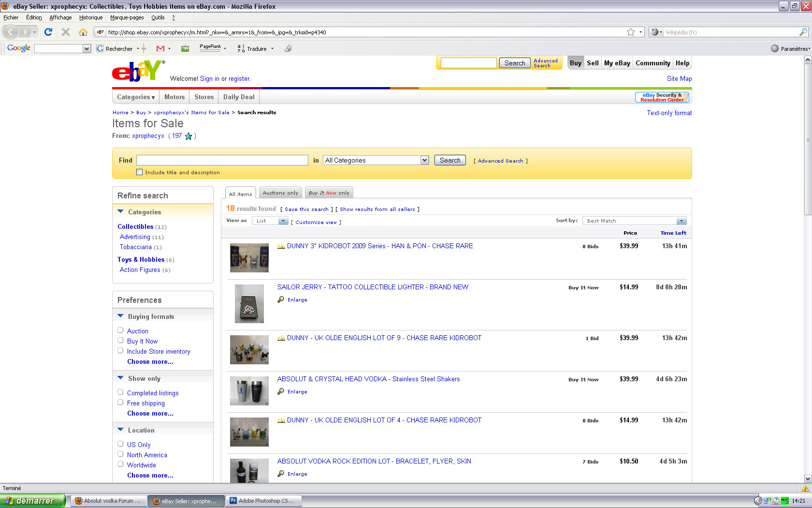812x508 pixels.
Task: Check the Buy It Now format checkbox
Action: click(120, 341)
